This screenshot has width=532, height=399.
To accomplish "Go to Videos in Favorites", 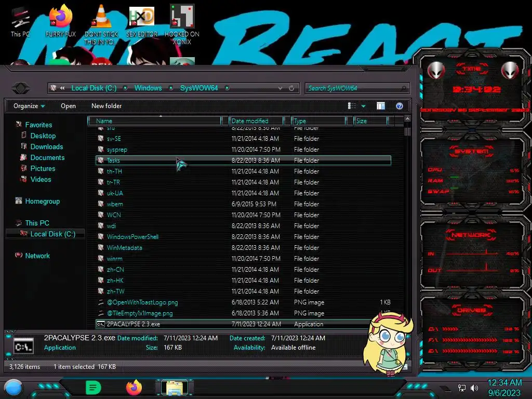I will (41, 179).
